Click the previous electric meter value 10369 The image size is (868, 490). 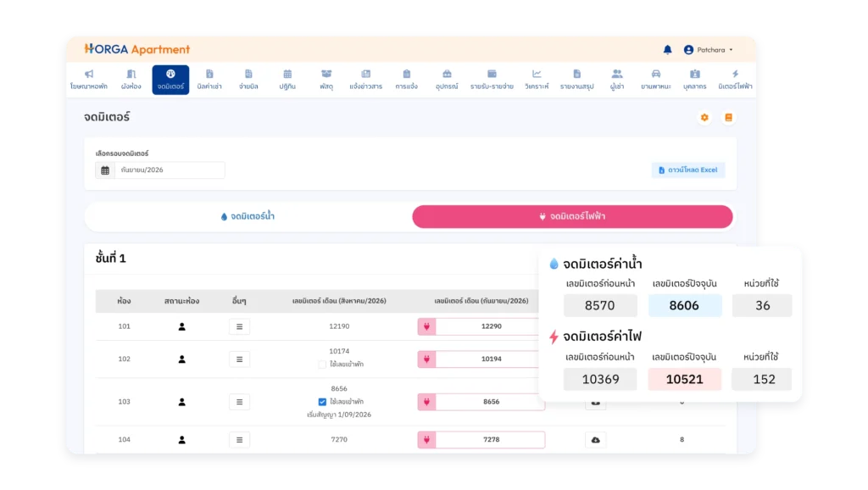(x=600, y=379)
